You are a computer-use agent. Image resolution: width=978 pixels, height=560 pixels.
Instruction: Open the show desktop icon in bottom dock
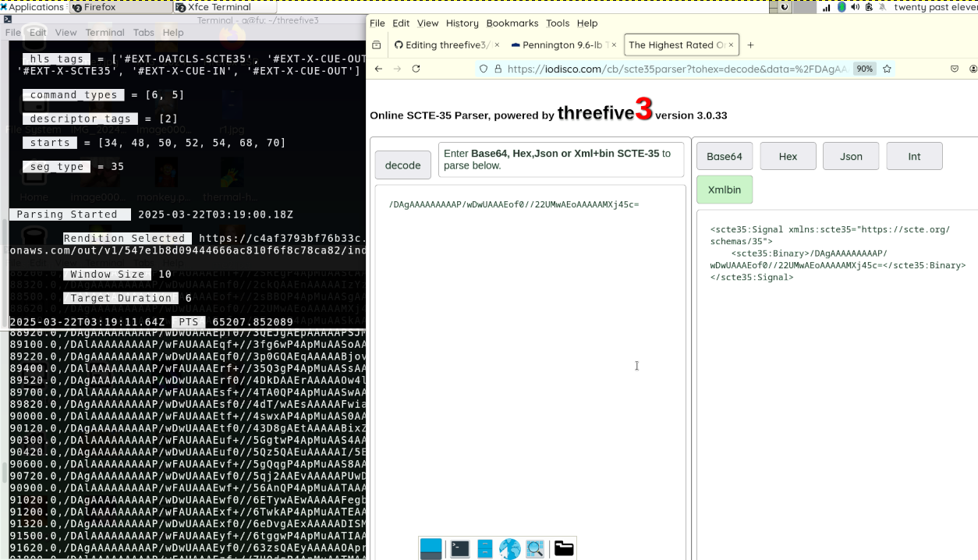point(431,549)
